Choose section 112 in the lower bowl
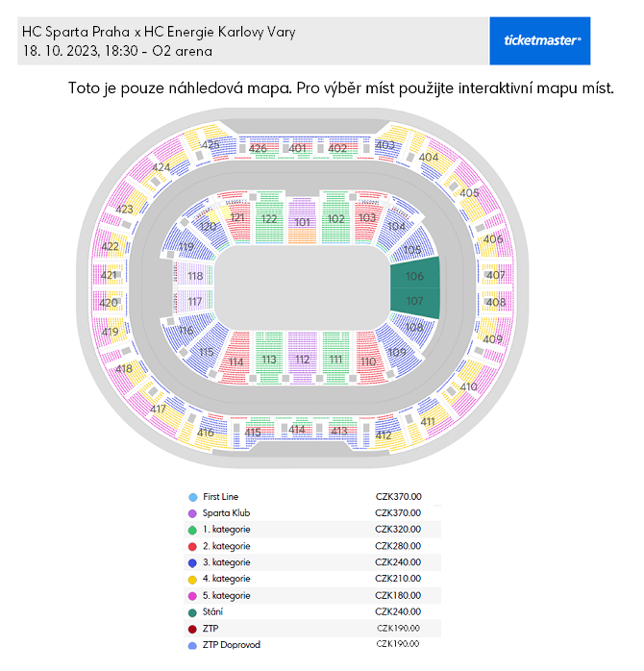644x671 pixels. (x=303, y=360)
